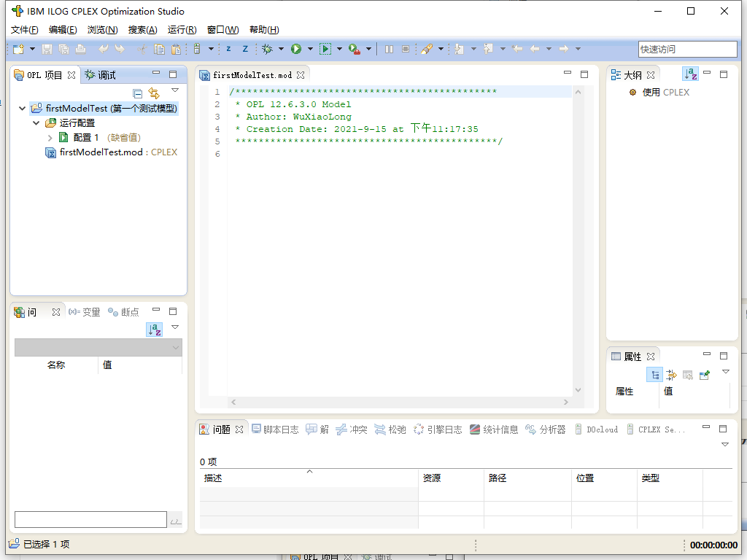Collapse the firstModelTest project node
The image size is (747, 560).
tap(22, 107)
